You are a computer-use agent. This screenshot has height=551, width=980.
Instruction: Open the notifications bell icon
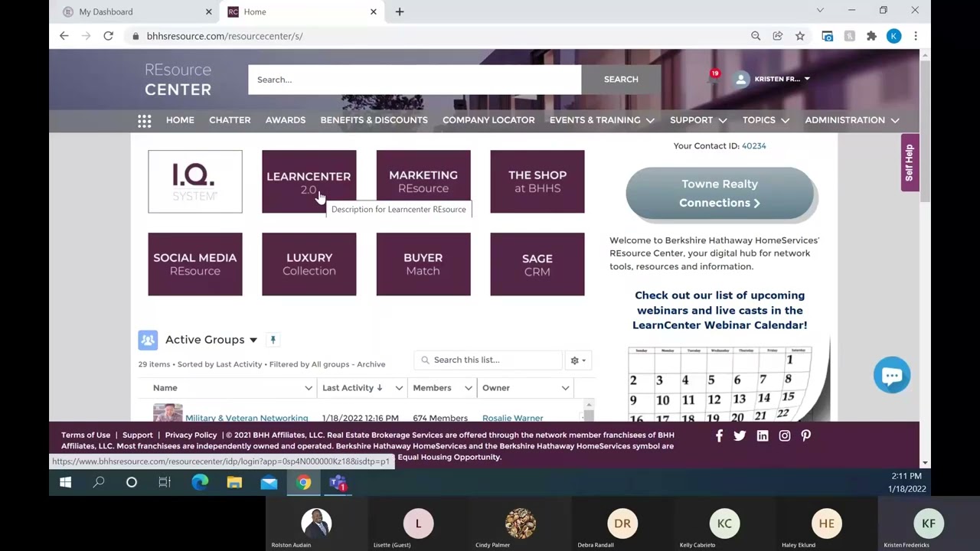click(713, 79)
